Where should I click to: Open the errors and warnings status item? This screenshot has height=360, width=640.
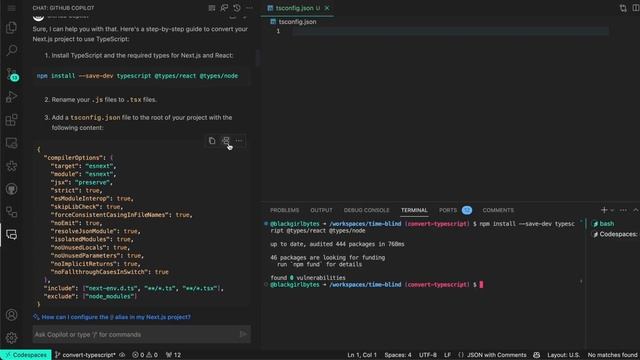[x=145, y=355]
